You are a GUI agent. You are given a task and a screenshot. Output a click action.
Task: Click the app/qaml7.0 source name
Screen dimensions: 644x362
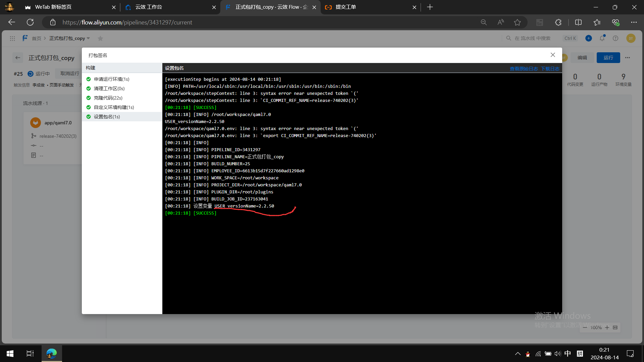(x=58, y=123)
